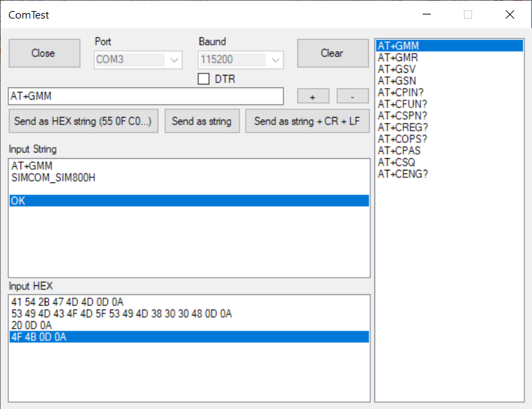The image size is (532, 409).
Task: Close the ComTest window
Action: click(x=509, y=14)
